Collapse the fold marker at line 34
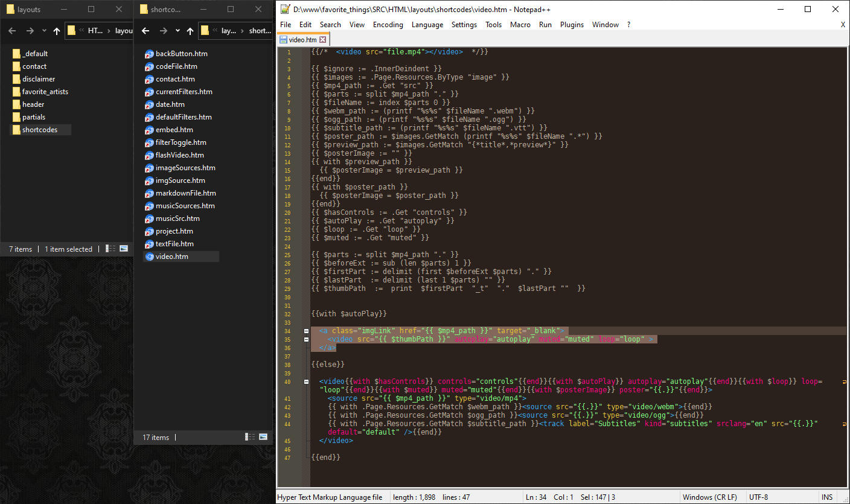The image size is (850, 504). [x=307, y=331]
